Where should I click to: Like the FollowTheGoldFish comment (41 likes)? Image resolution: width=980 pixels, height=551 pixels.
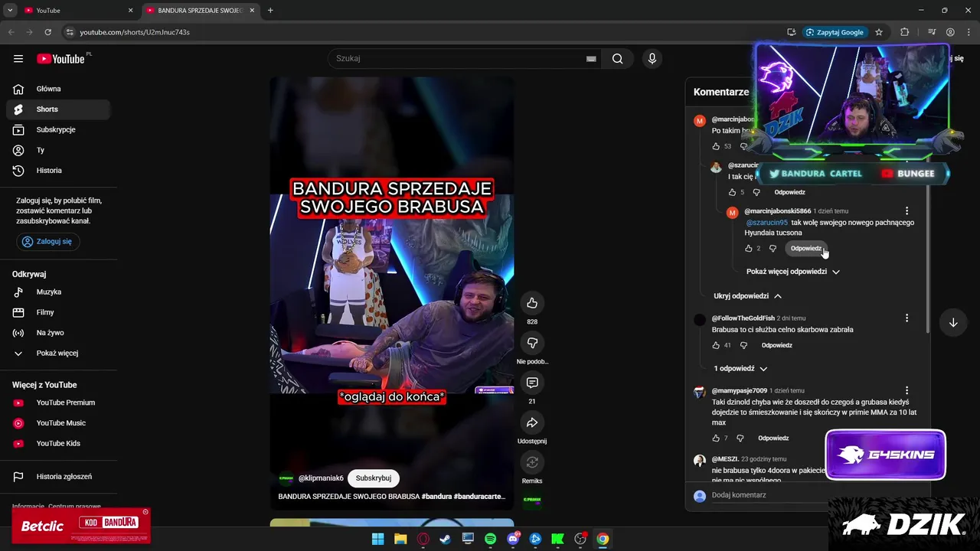tap(716, 345)
